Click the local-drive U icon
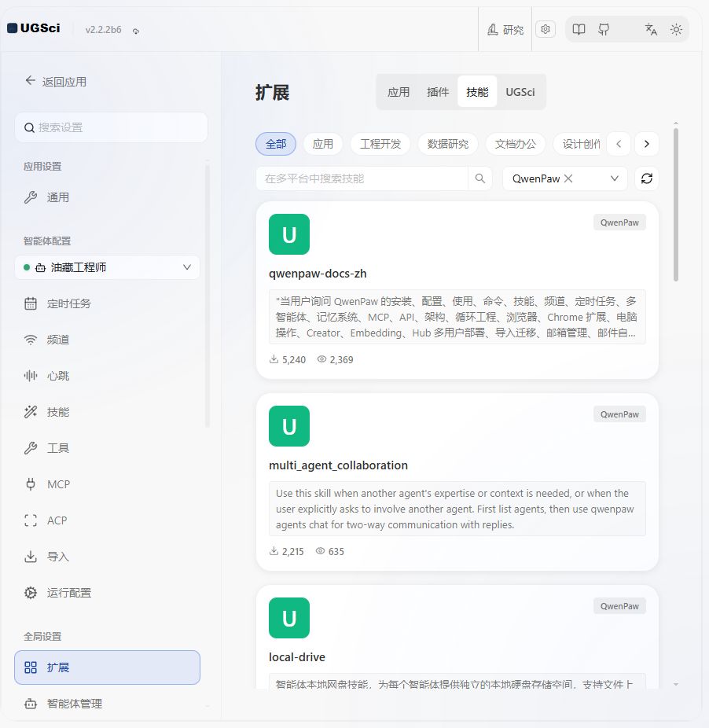 point(289,617)
